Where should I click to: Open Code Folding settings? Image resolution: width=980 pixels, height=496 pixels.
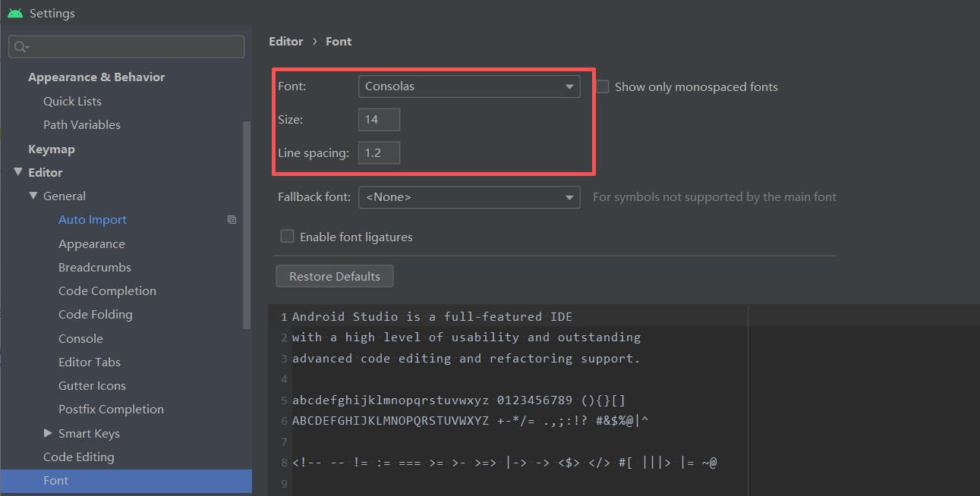tap(96, 314)
